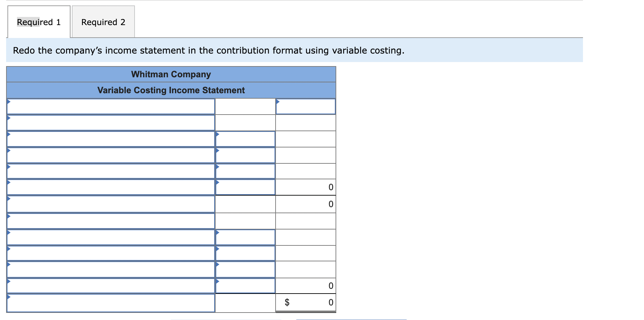This screenshot has height=320, width=644.
Task: Click the blank amount cell in row eight
Action: pyautogui.click(x=305, y=220)
